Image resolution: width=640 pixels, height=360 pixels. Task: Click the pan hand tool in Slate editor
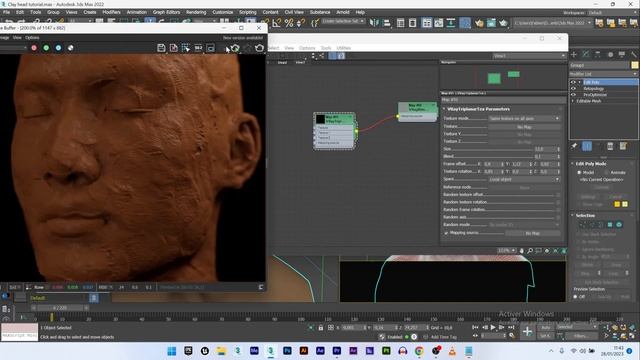pos(522,251)
